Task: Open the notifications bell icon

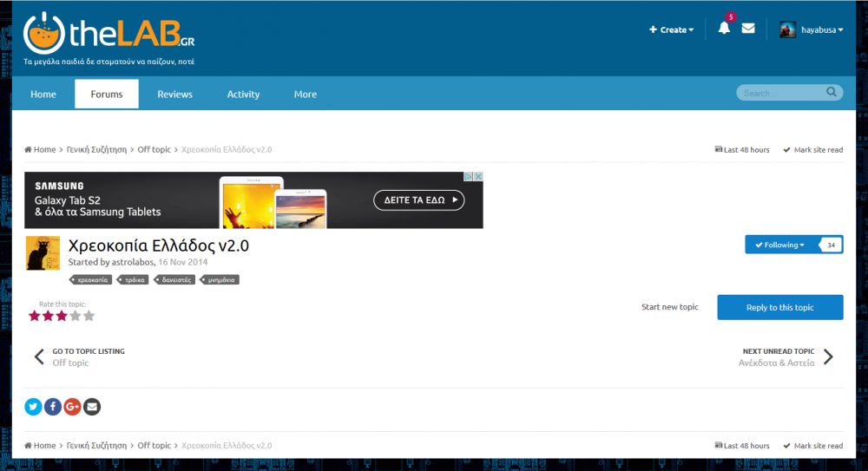Action: click(724, 29)
